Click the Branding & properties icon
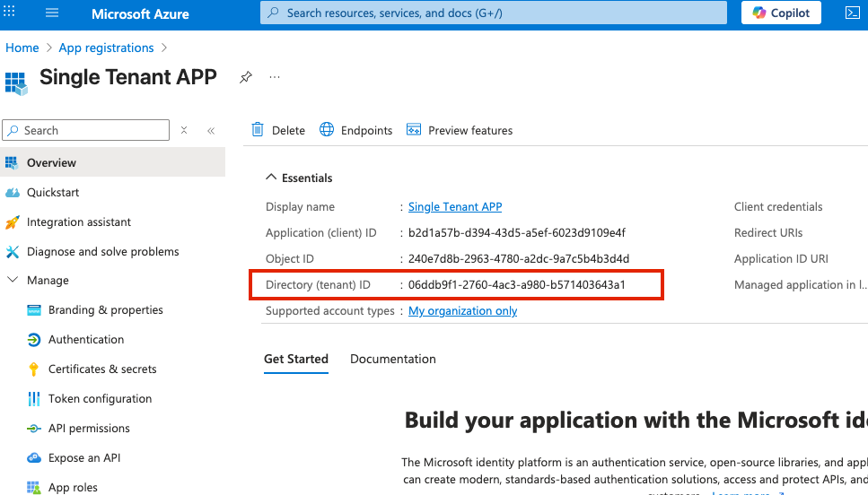 point(34,310)
